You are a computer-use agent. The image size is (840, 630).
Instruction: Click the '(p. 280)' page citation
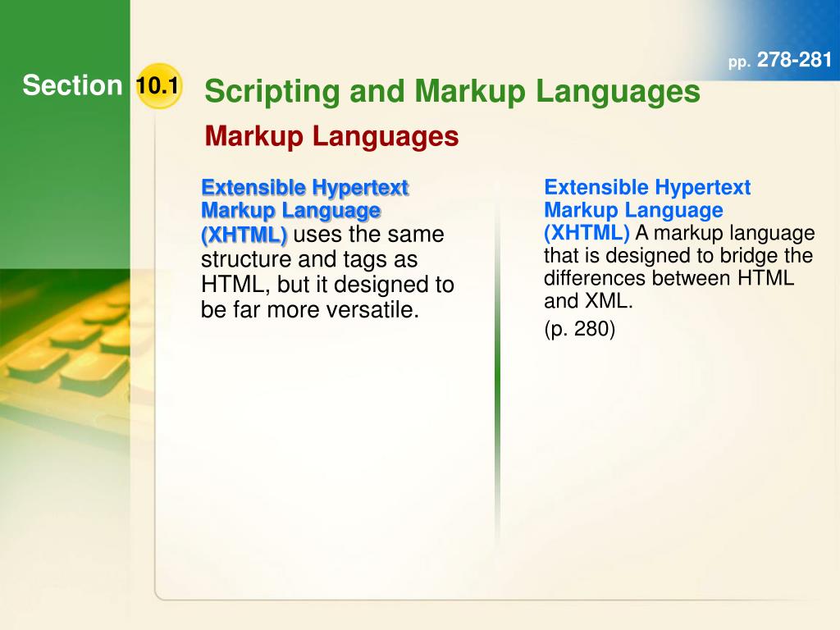(x=580, y=329)
